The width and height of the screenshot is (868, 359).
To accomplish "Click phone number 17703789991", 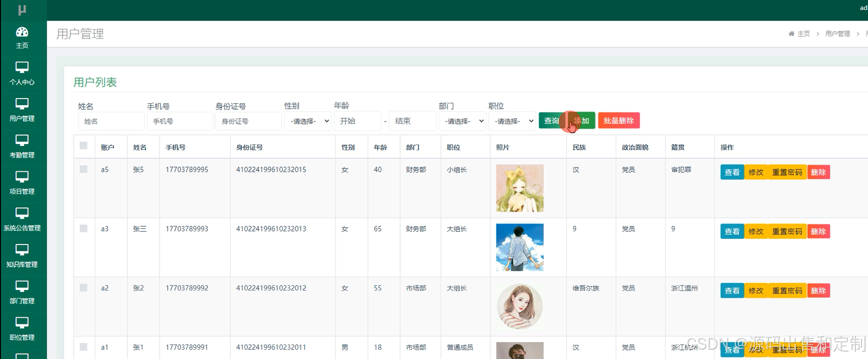I will click(x=187, y=347).
